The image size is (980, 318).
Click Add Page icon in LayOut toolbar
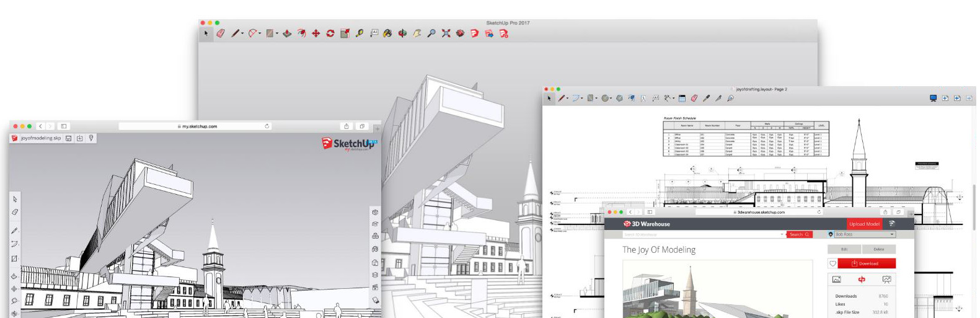[945, 98]
